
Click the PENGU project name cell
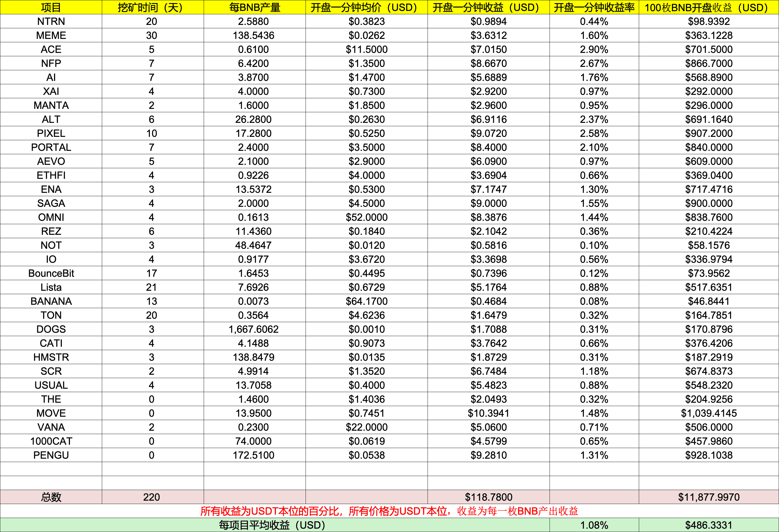51,455
